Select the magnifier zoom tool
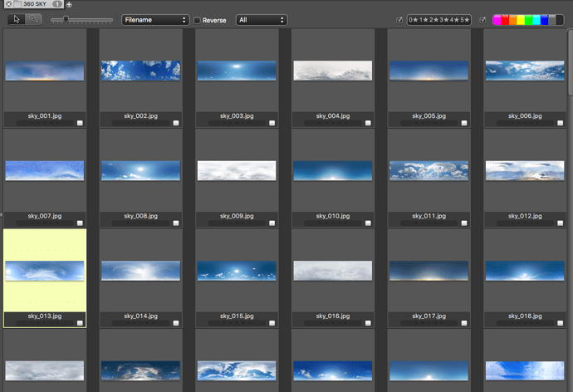The height and width of the screenshot is (392, 573). [x=33, y=19]
